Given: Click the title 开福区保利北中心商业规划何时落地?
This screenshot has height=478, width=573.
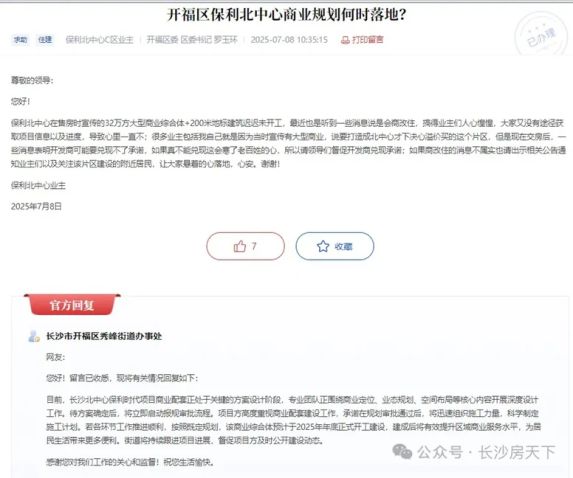Looking at the screenshot, I should pos(287,15).
